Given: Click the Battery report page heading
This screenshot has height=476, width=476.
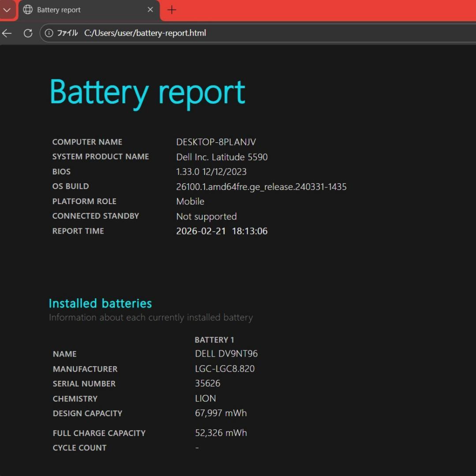Looking at the screenshot, I should point(147,92).
